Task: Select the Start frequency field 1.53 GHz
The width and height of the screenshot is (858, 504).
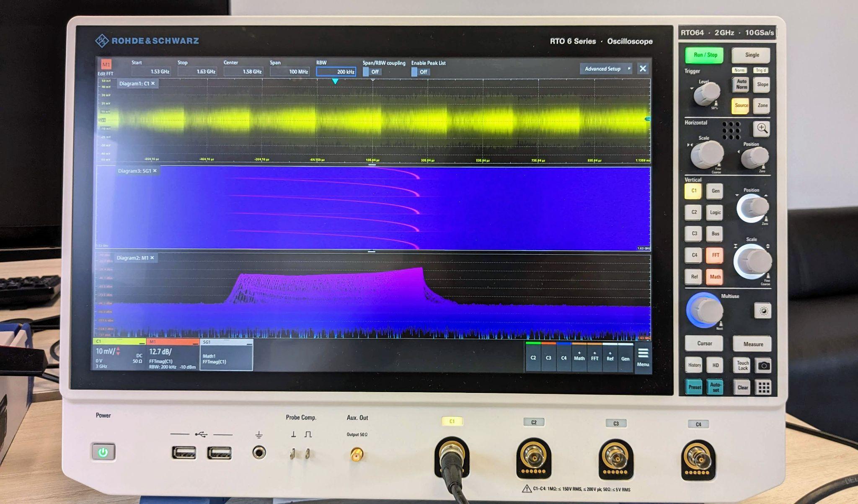Action: (151, 72)
